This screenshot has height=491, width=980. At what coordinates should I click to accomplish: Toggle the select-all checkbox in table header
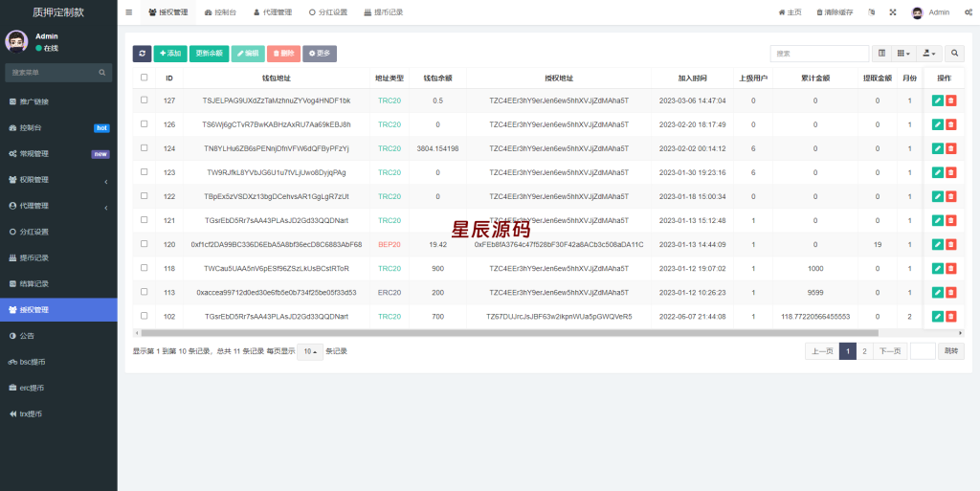(x=145, y=78)
